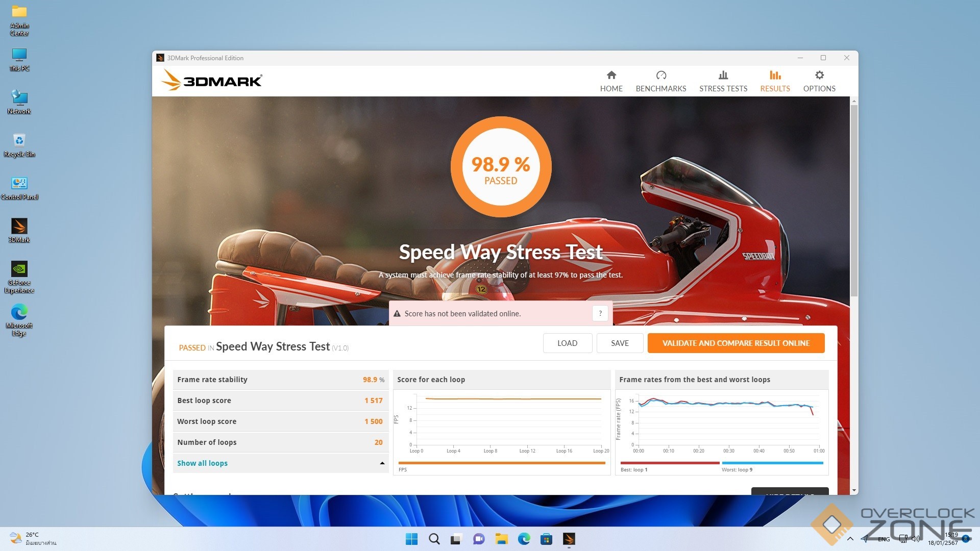
Task: Click the question mark help button
Action: click(600, 313)
